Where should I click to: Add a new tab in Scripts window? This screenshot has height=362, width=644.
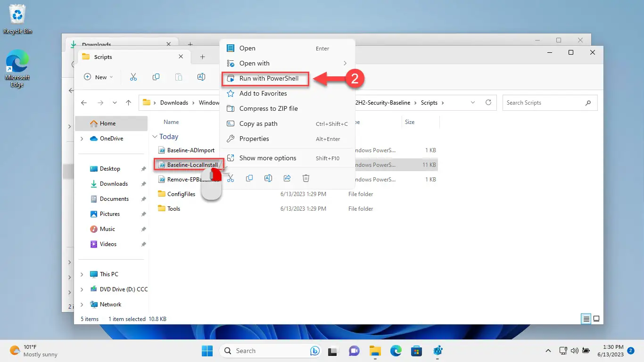tap(202, 57)
